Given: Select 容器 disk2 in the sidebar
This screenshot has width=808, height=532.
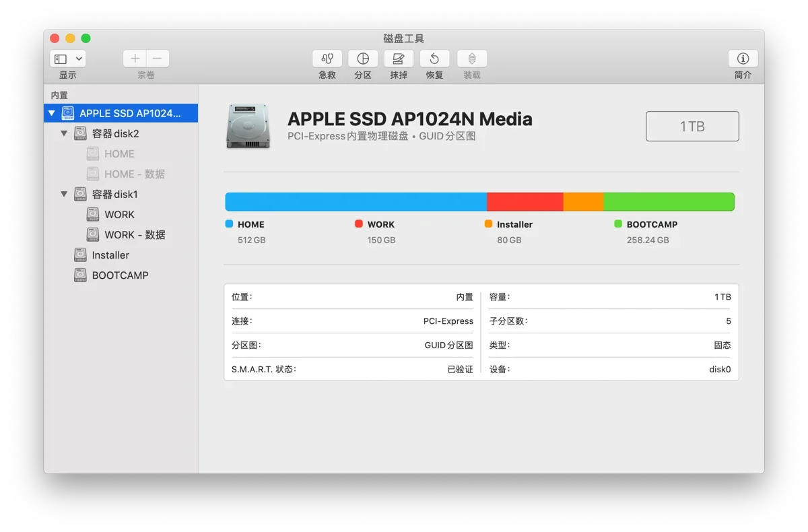Looking at the screenshot, I should click(x=121, y=133).
